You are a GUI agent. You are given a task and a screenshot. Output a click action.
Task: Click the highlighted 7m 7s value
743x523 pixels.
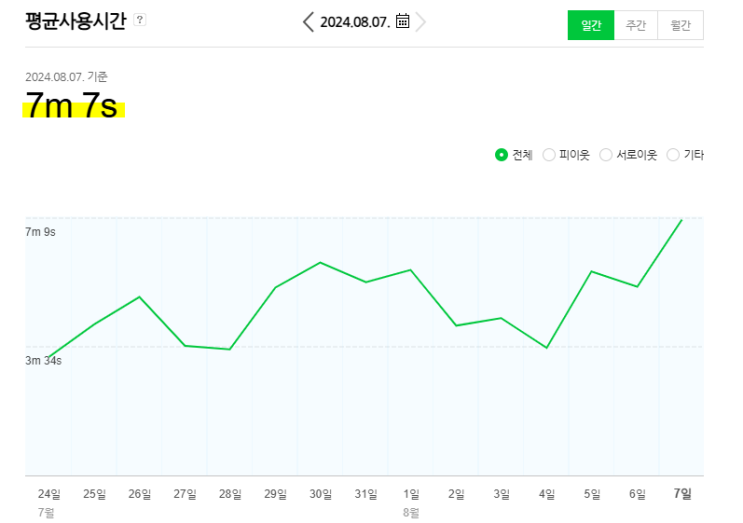pyautogui.click(x=72, y=105)
